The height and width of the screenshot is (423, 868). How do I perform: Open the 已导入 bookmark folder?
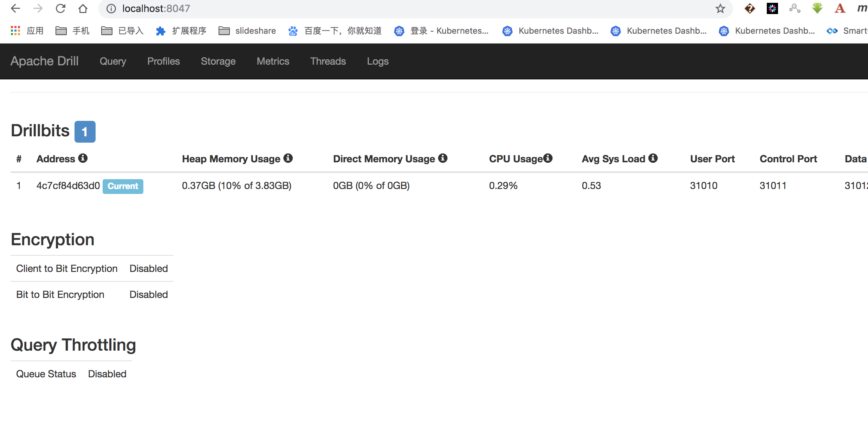tap(122, 31)
